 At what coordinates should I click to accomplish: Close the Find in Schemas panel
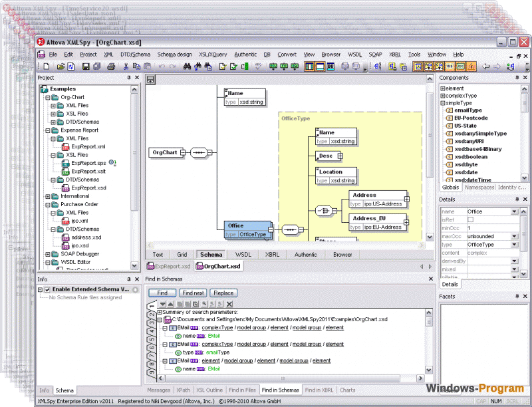click(x=431, y=279)
